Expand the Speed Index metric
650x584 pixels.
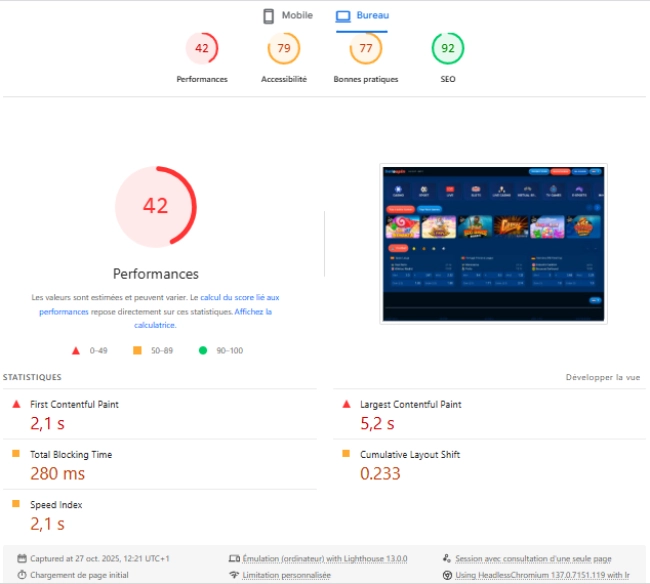(56, 505)
